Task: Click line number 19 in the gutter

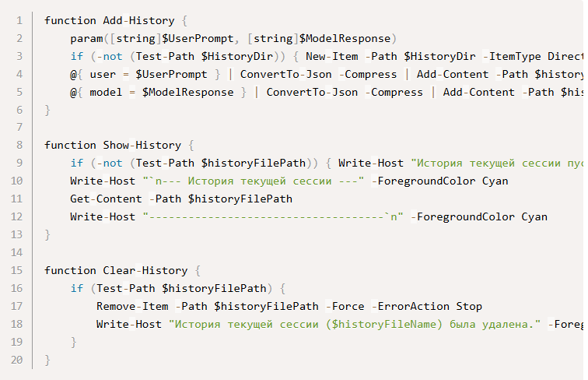Action: pyautogui.click(x=19, y=343)
